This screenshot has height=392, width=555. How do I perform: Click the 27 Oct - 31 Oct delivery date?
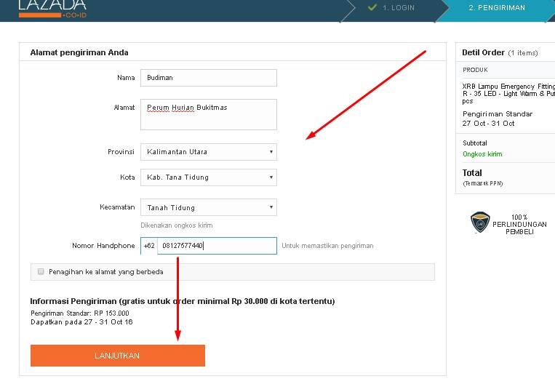[488, 123]
